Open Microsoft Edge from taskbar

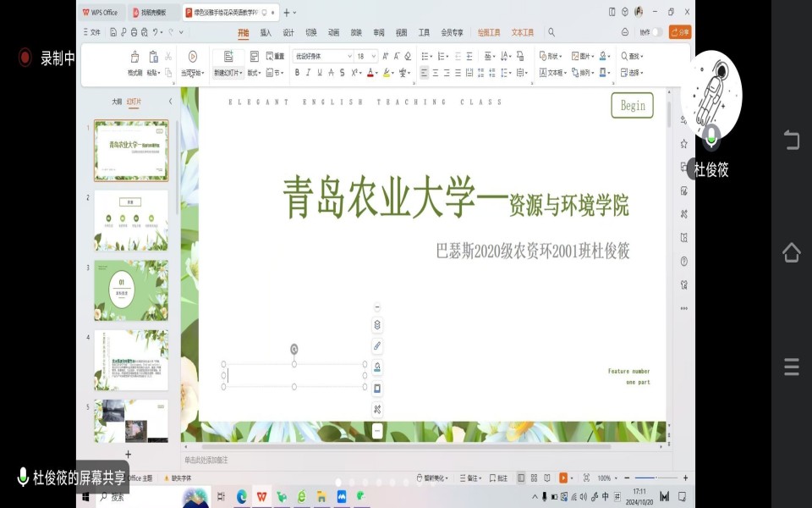click(x=242, y=496)
